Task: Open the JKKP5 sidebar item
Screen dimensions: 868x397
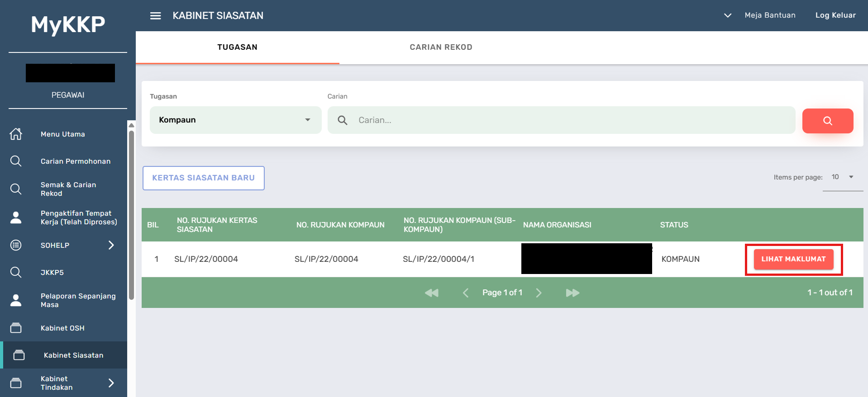Action: pos(52,273)
